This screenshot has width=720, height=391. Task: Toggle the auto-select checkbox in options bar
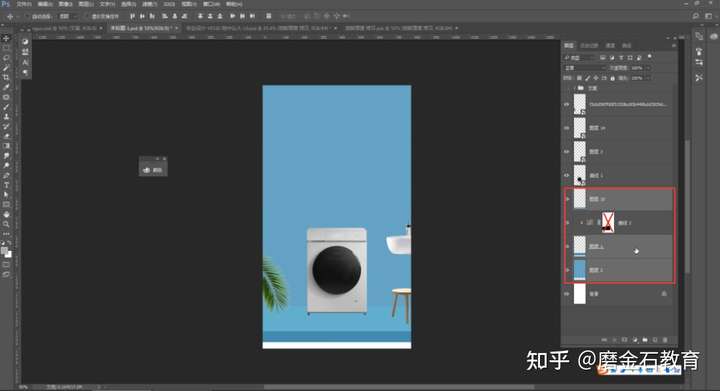click(x=27, y=16)
